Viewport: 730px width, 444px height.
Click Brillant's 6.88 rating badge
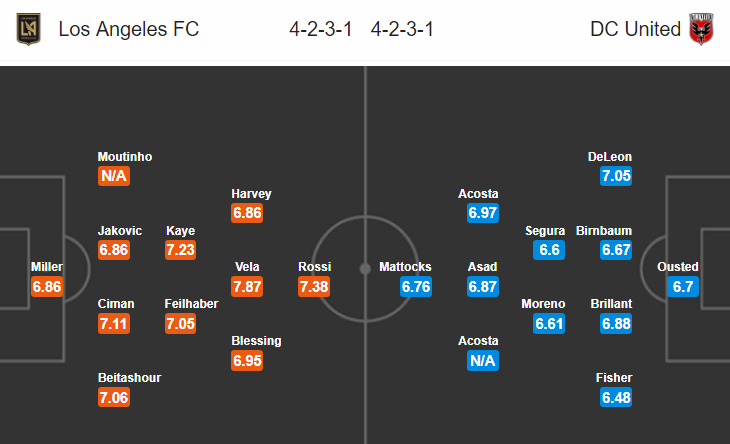click(x=616, y=323)
